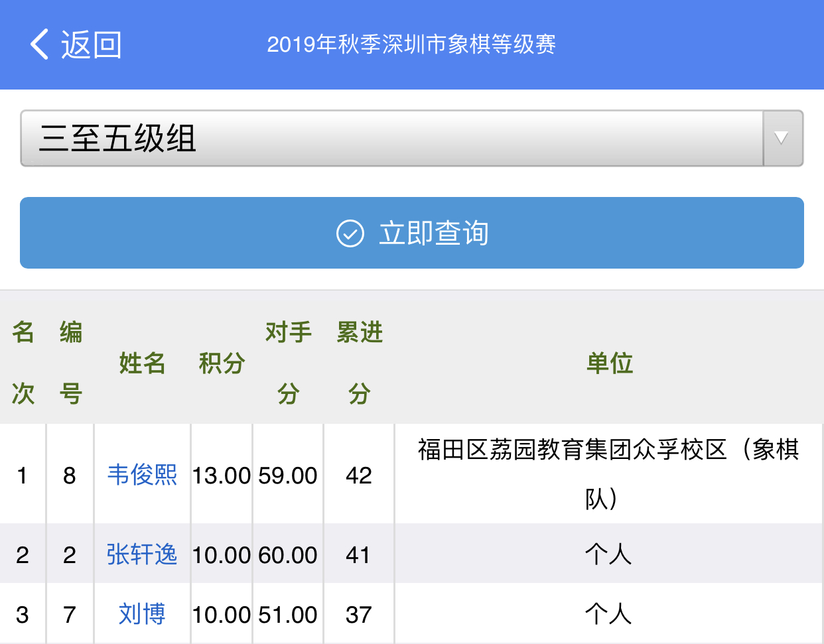The image size is (824, 644).
Task: Tap the 返回 back label
Action: tap(91, 44)
